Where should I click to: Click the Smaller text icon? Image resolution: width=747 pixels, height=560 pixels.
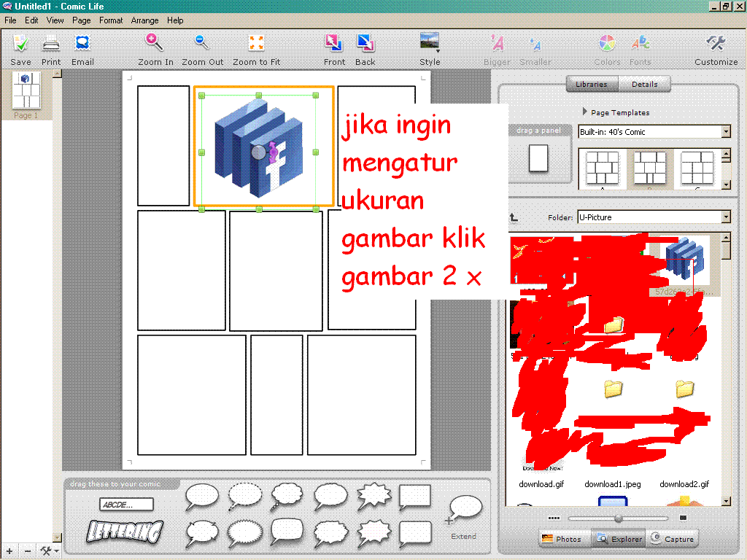click(x=535, y=44)
